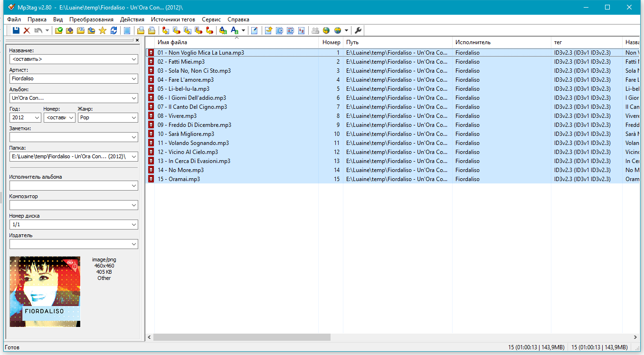Refresh the file list with the blue arrows
The width and height of the screenshot is (644, 355).
click(114, 30)
